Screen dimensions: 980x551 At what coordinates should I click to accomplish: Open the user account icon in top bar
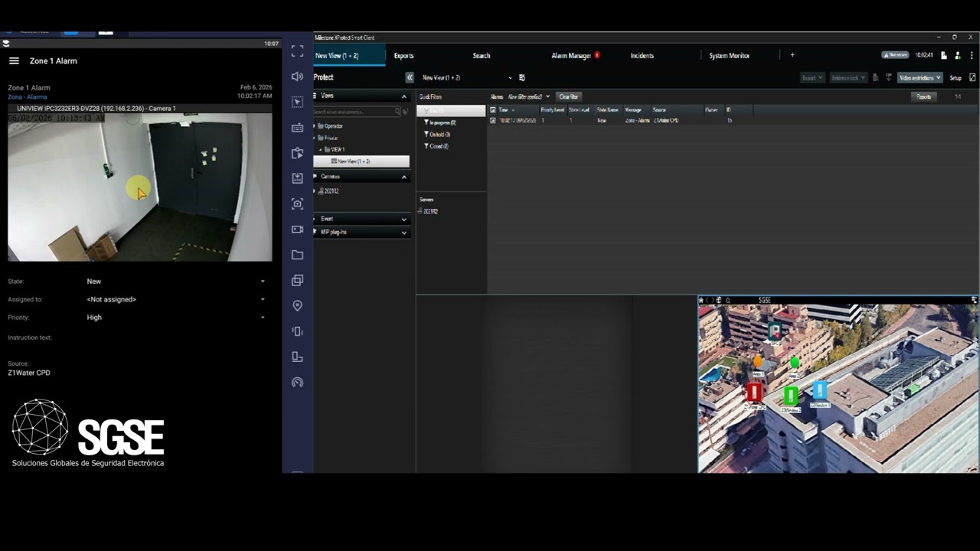[x=957, y=56]
